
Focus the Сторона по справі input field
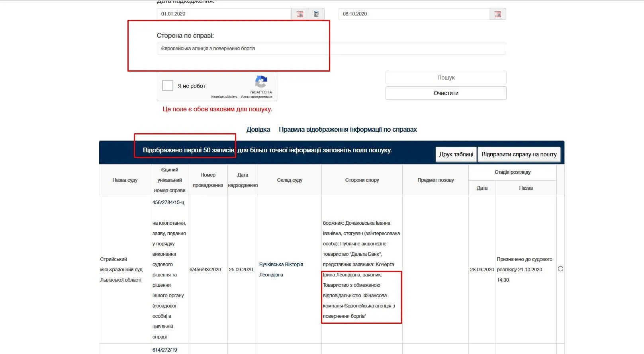pyautogui.click(x=331, y=49)
